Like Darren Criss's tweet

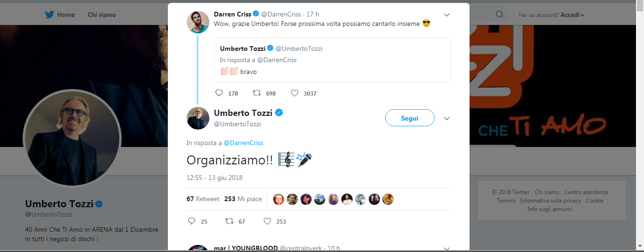pyautogui.click(x=295, y=93)
